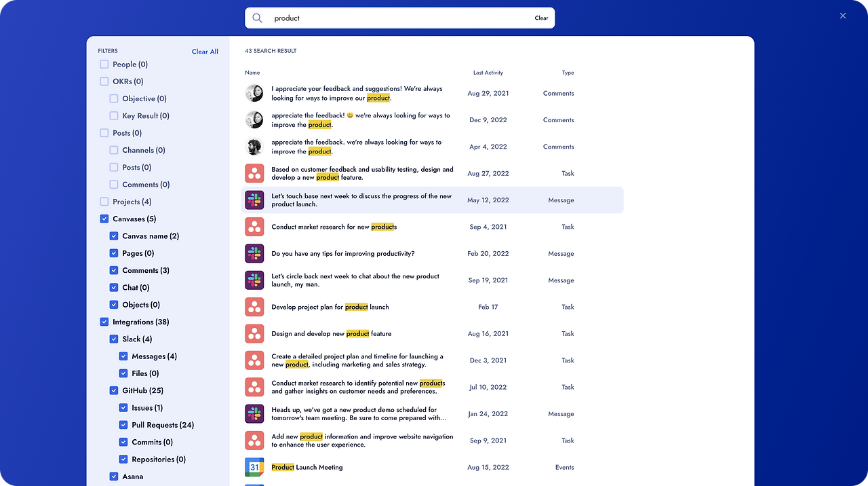Sort by Type column header
Screen dimensions: 868x486
tap(568, 73)
